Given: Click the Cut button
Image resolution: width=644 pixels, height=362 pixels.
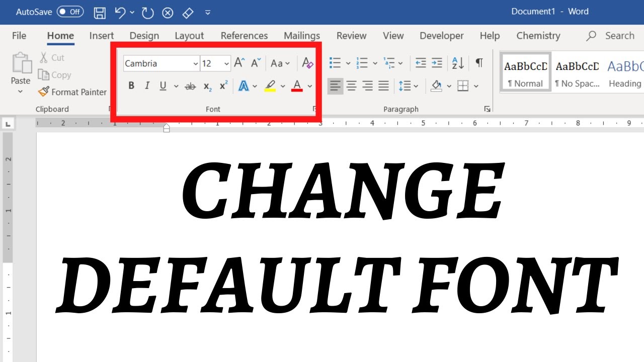Looking at the screenshot, I should point(52,57).
